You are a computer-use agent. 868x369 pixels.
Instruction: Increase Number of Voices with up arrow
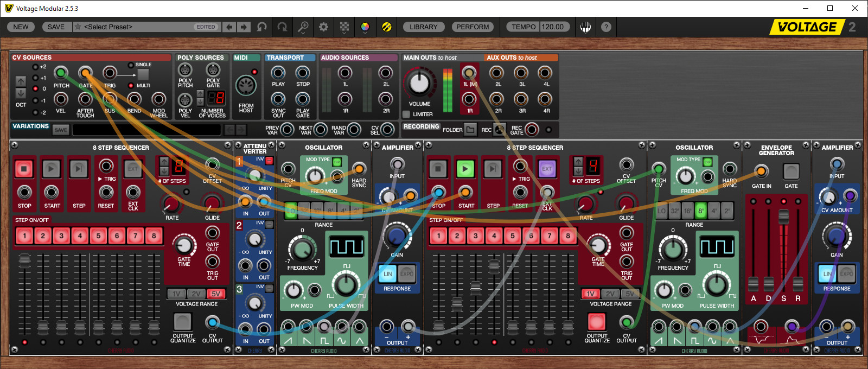(200, 94)
